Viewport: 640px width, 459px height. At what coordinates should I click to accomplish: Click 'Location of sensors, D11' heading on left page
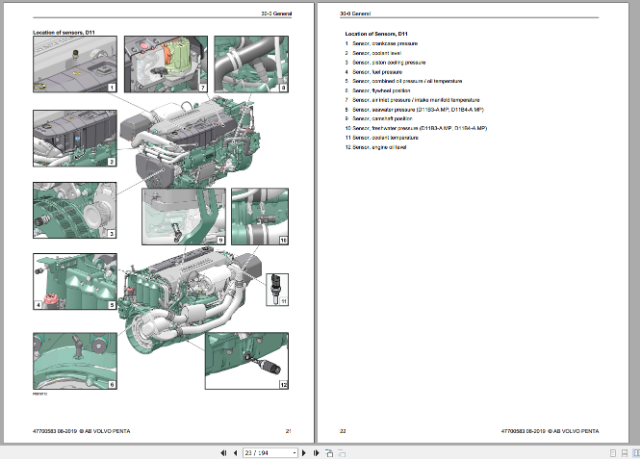pos(64,32)
